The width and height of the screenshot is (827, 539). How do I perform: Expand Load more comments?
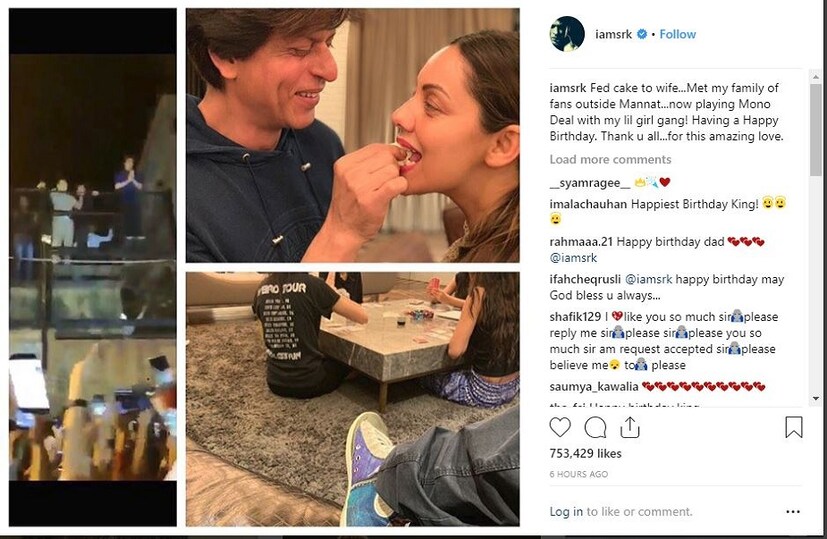tap(610, 160)
